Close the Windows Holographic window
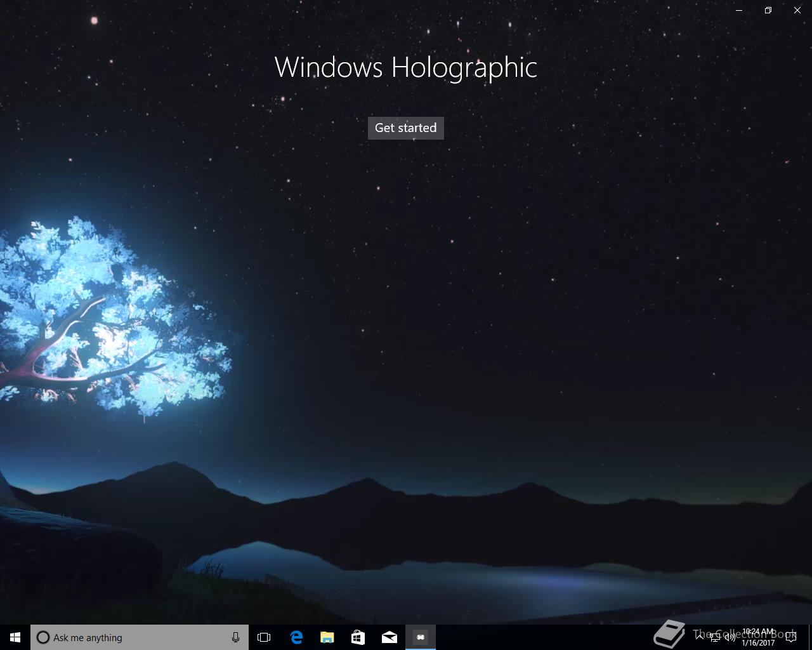 point(797,10)
